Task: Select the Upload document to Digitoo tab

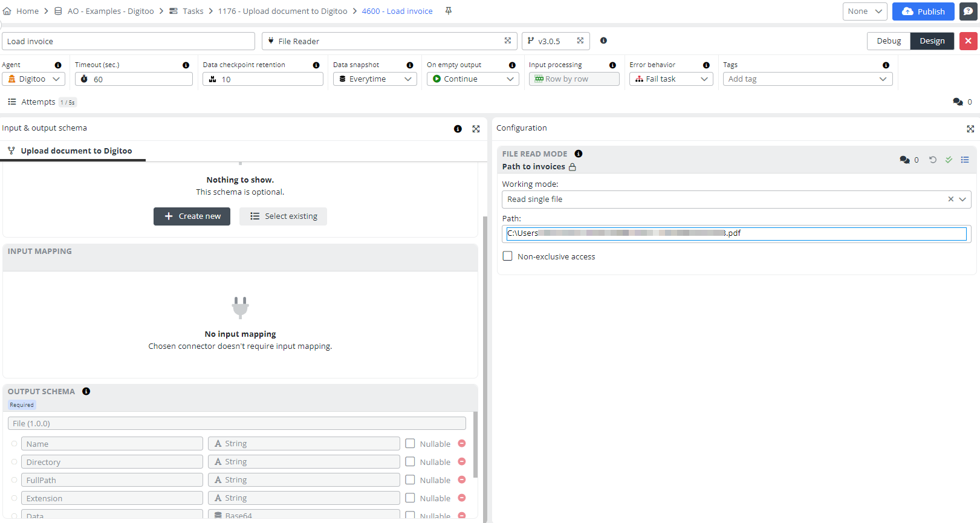Action: point(76,151)
